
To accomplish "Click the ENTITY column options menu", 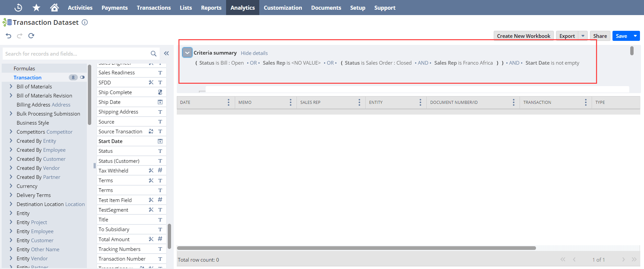I will pyautogui.click(x=420, y=102).
